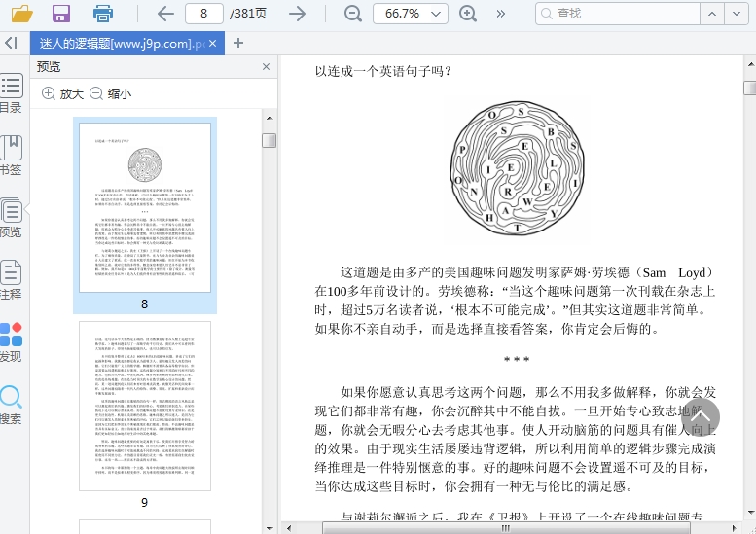Image resolution: width=756 pixels, height=534 pixels.
Task: Collapse the sidebar with the left arrow toggle
Action: [x=11, y=43]
